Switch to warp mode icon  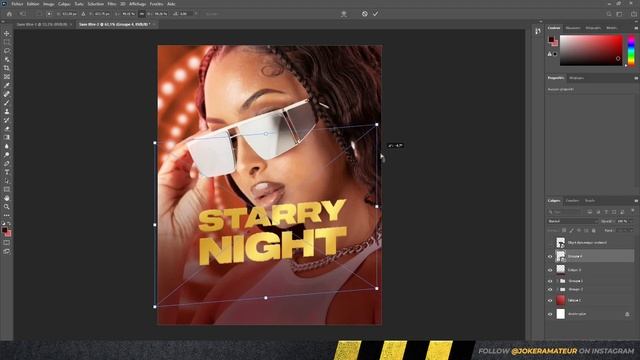[344, 13]
